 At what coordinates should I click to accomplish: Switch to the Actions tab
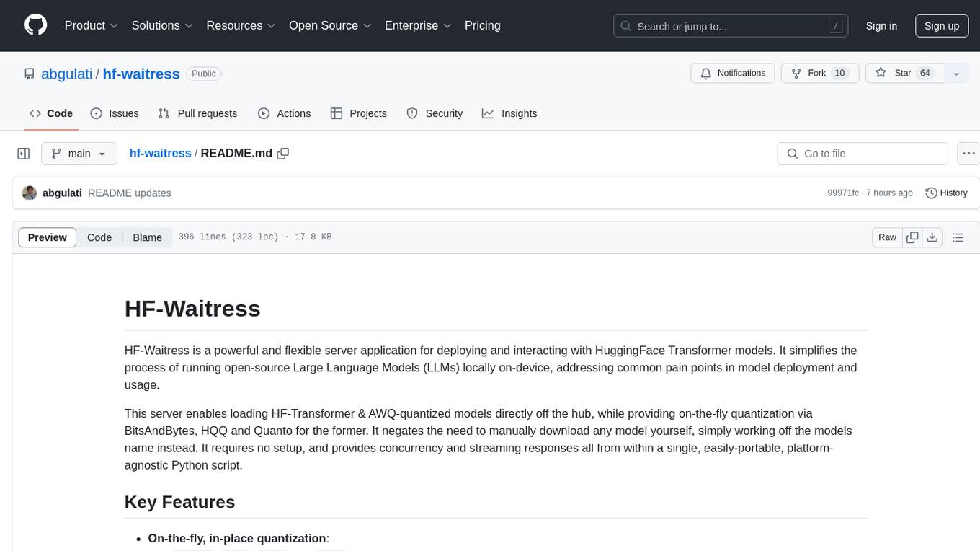[285, 113]
